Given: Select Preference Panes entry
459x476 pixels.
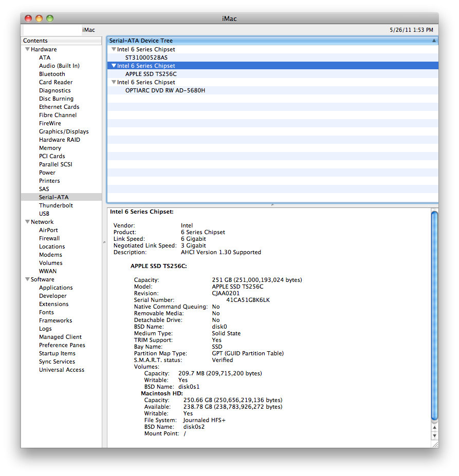Looking at the screenshot, I should point(62,345).
